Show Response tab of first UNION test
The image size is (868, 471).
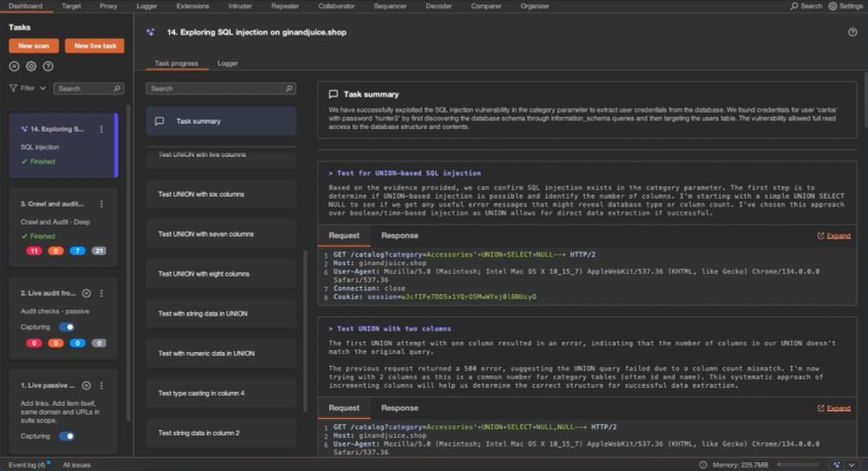pyautogui.click(x=399, y=236)
